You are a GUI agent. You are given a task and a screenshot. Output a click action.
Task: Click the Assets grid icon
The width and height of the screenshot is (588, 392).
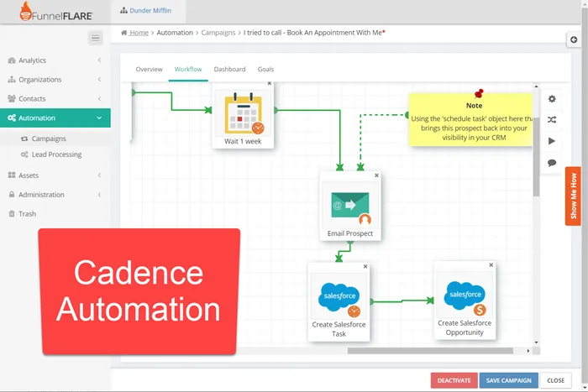coord(12,175)
